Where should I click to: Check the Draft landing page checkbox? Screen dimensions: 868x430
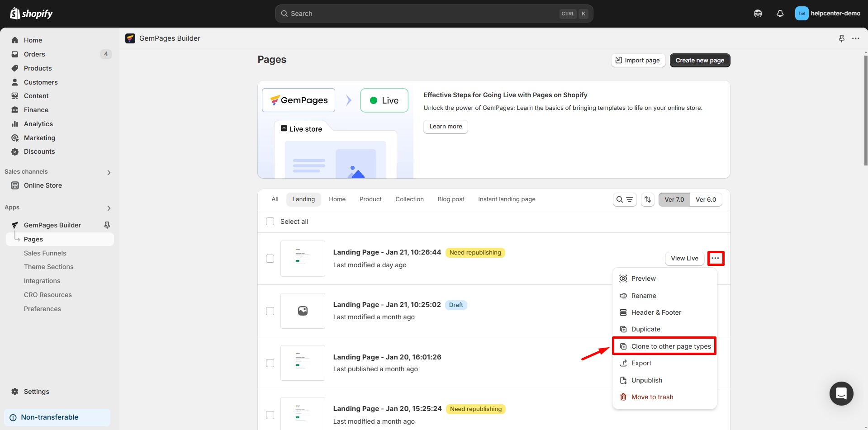270,311
